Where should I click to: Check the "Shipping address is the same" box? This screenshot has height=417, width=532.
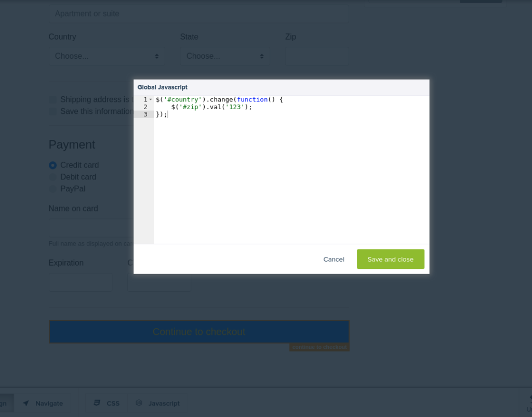tap(52, 99)
